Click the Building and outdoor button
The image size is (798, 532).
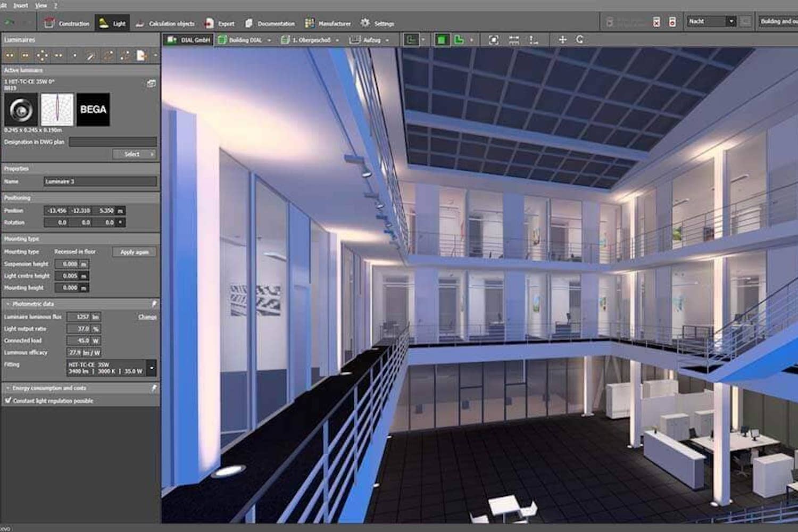click(778, 21)
